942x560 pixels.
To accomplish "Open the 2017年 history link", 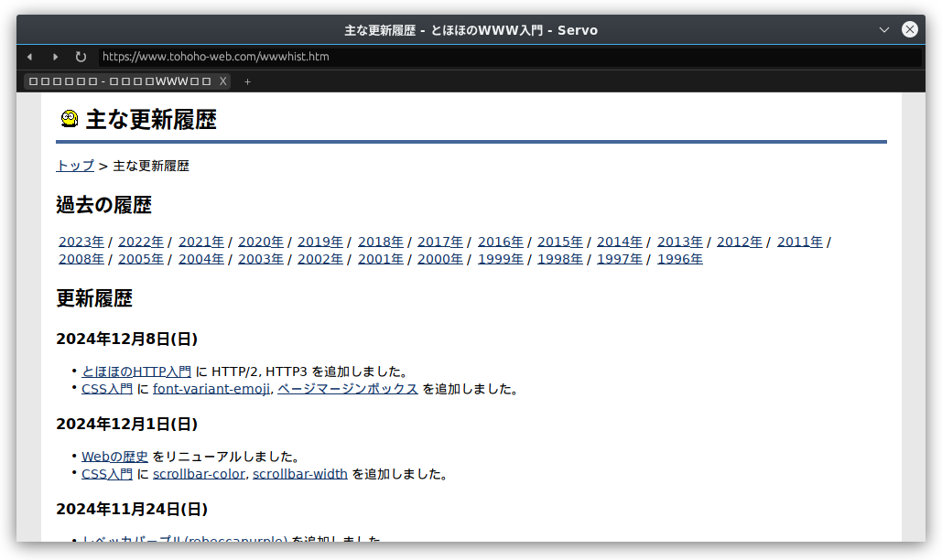I will (x=440, y=242).
